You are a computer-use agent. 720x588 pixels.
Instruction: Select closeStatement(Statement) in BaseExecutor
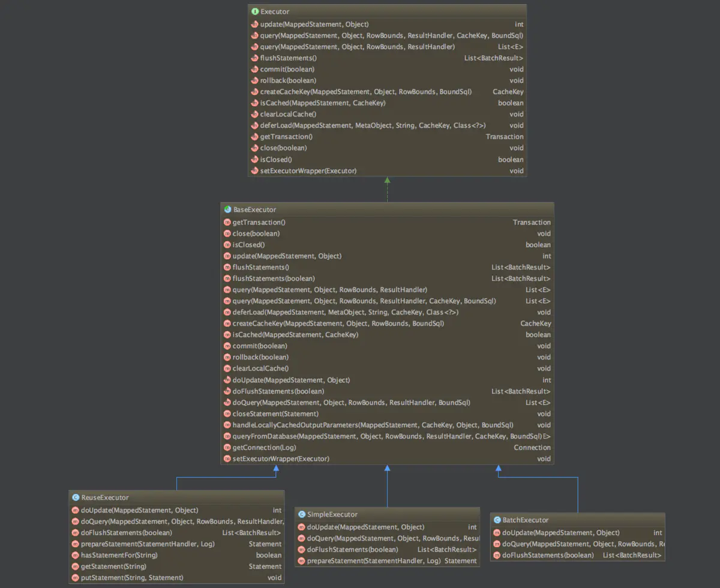click(275, 413)
